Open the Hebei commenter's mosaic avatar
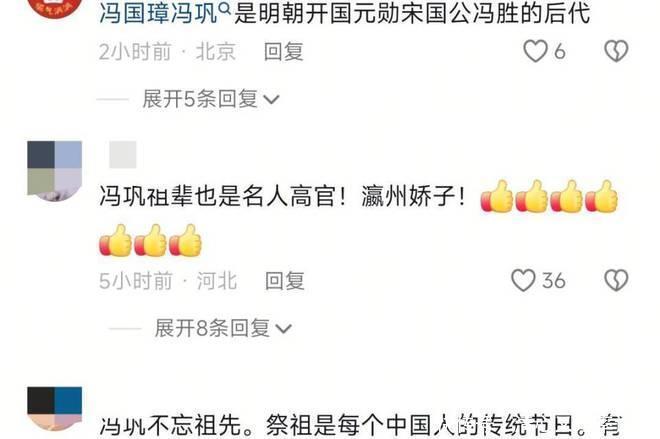 point(55,171)
